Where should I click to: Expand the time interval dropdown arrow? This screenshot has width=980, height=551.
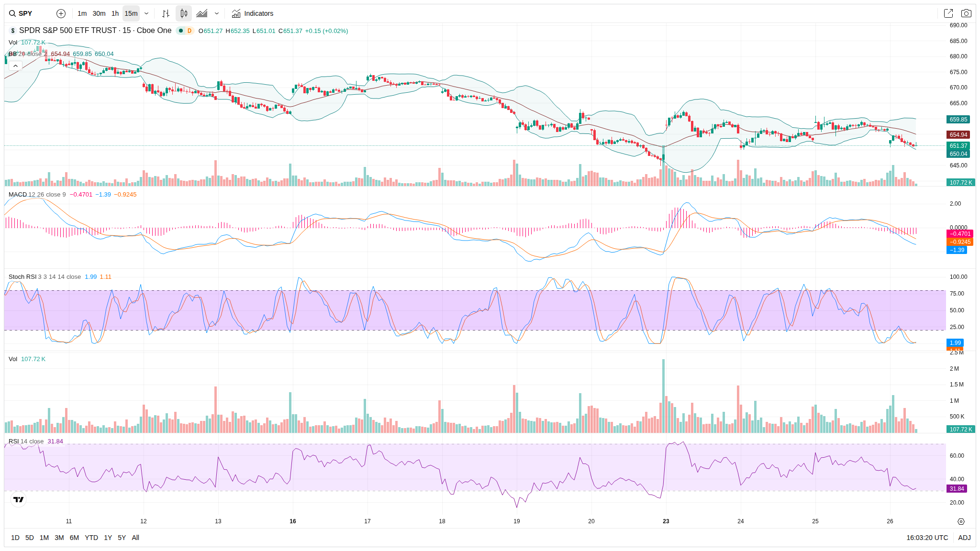click(146, 13)
